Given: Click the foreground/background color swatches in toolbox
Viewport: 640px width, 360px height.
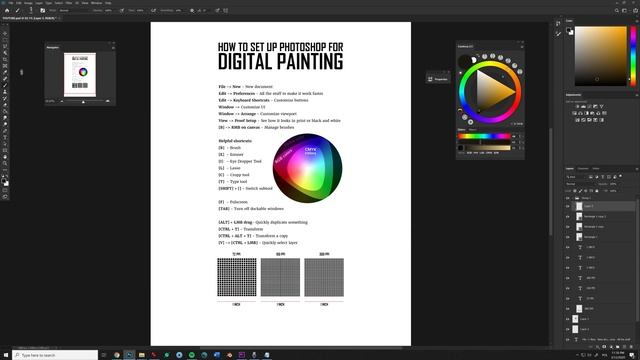Looking at the screenshot, I should pyautogui.click(x=5, y=182).
